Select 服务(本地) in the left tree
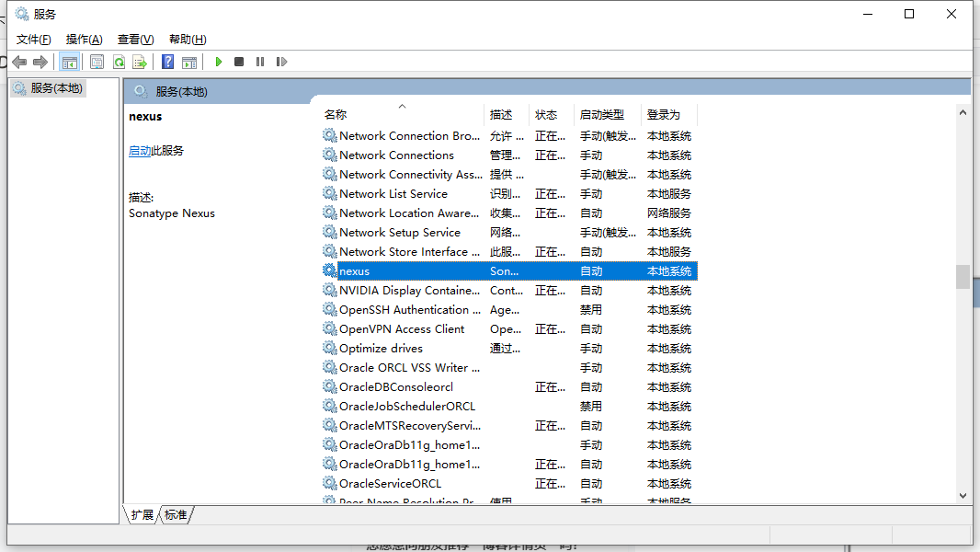This screenshot has height=552, width=980. (48, 88)
